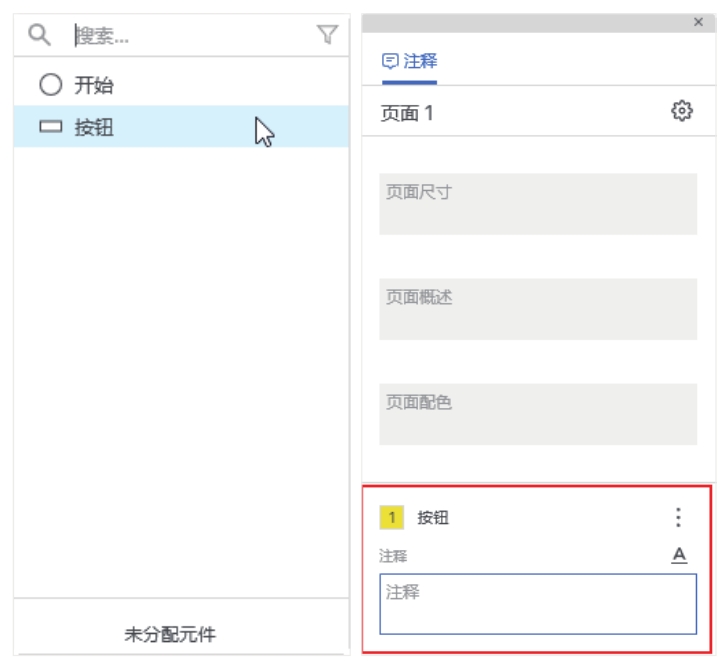Image resolution: width=725 pixels, height=664 pixels.
Task: Click into the 页面尺寸 field
Action: 538,204
